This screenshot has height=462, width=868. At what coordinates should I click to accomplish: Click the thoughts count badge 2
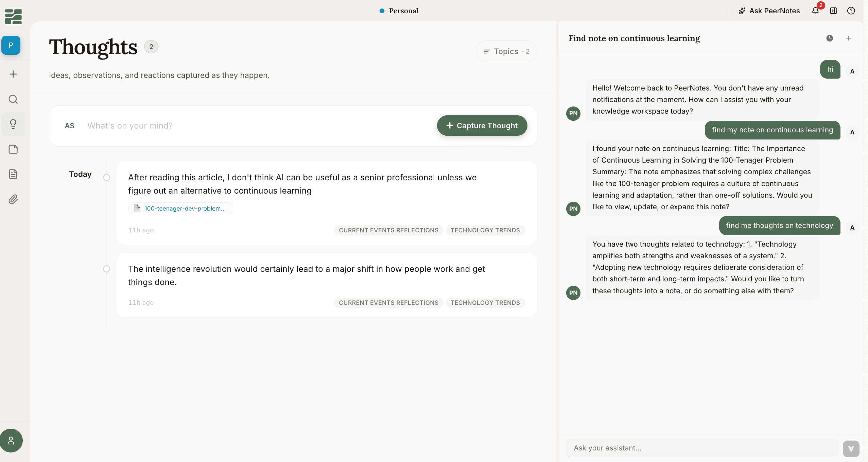click(x=151, y=47)
